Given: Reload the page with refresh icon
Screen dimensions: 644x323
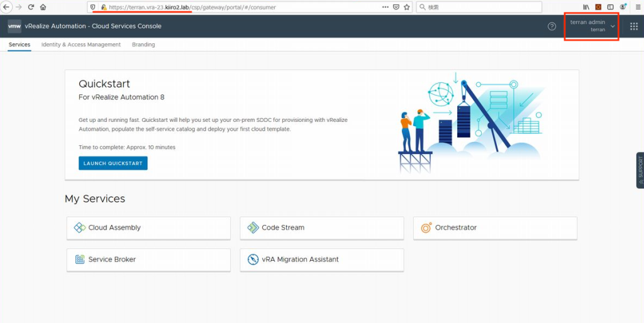Looking at the screenshot, I should (31, 7).
